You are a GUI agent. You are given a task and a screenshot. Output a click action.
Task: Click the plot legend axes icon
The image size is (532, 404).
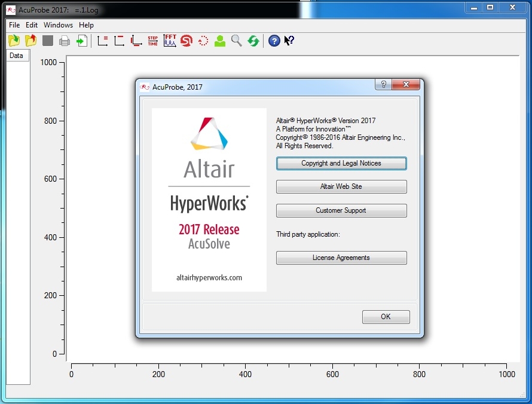(102, 41)
